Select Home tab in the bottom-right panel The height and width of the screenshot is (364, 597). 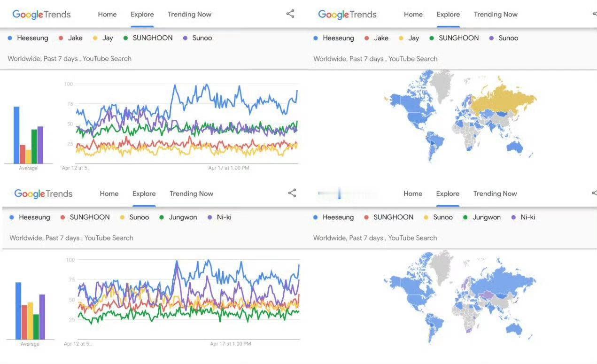412,194
